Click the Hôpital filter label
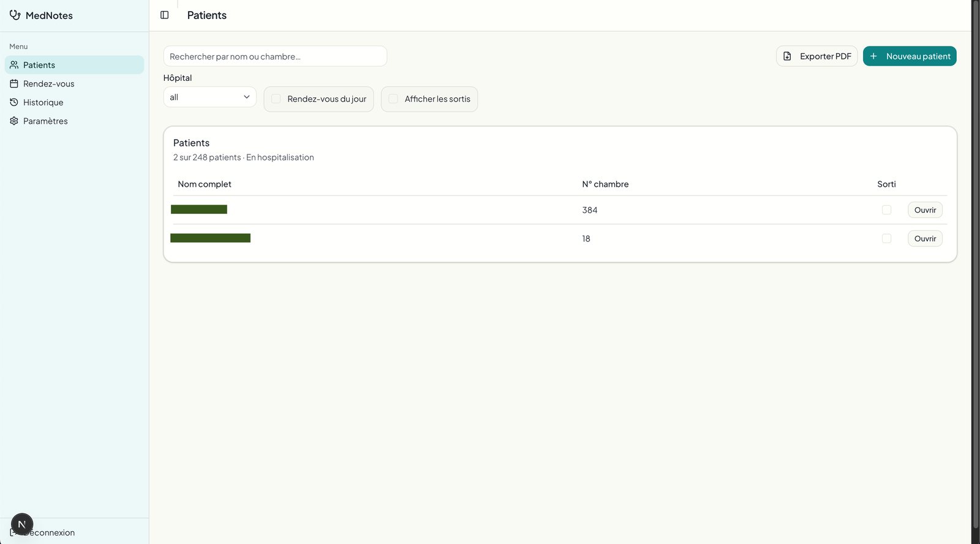This screenshot has width=980, height=544. pyautogui.click(x=178, y=78)
